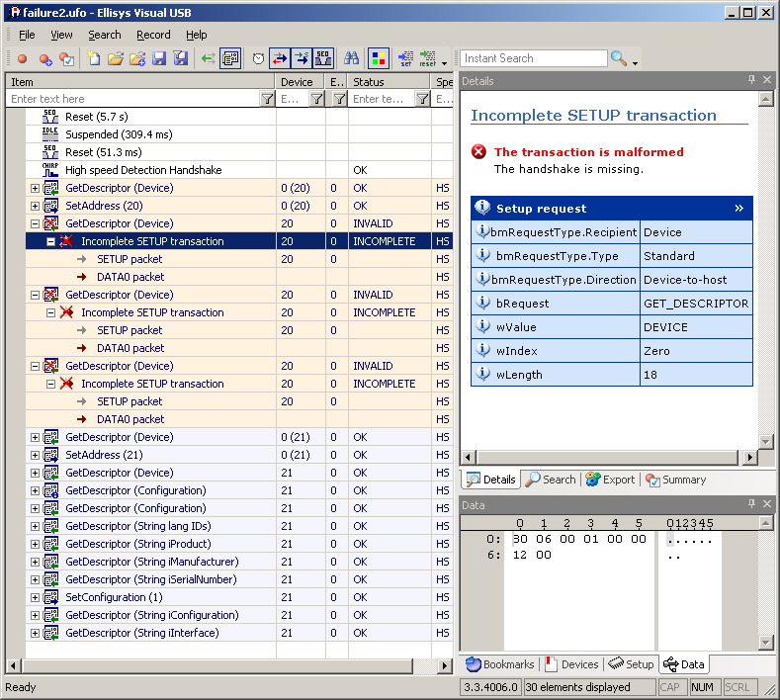
Task: Start recording with the red Record button
Action: tap(23, 58)
